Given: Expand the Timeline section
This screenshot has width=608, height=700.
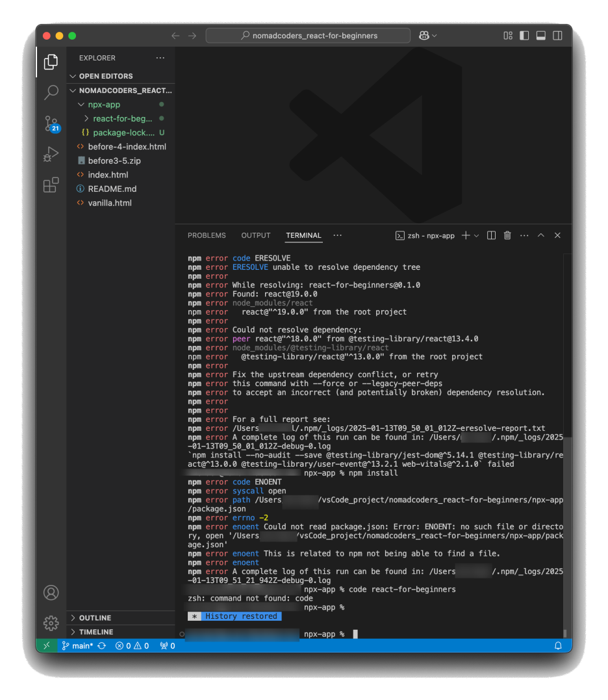Looking at the screenshot, I should (x=120, y=632).
